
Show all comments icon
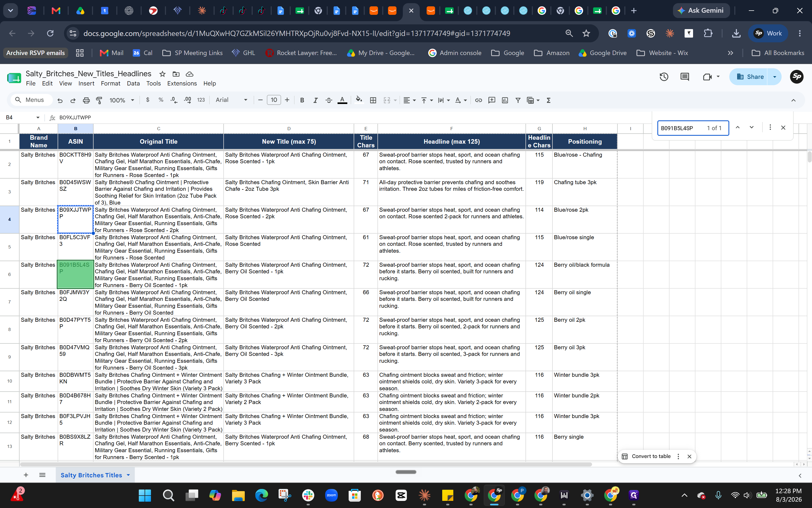(x=685, y=77)
